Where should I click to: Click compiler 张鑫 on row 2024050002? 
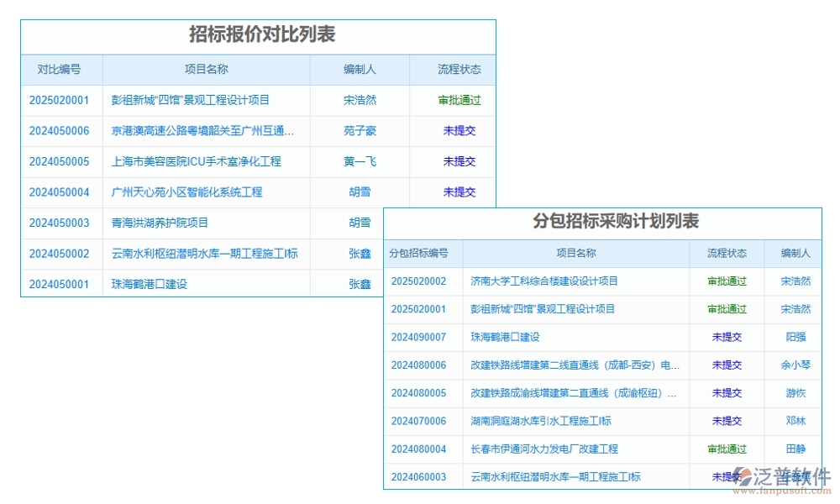(359, 254)
